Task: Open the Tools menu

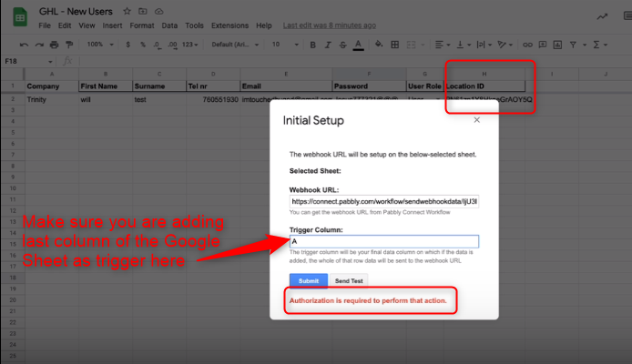Action: pyautogui.click(x=194, y=25)
